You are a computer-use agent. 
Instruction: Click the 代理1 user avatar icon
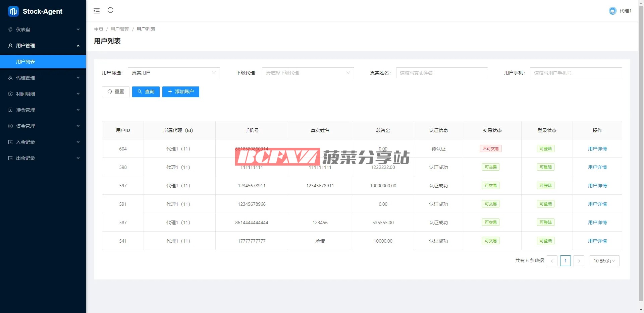[612, 11]
